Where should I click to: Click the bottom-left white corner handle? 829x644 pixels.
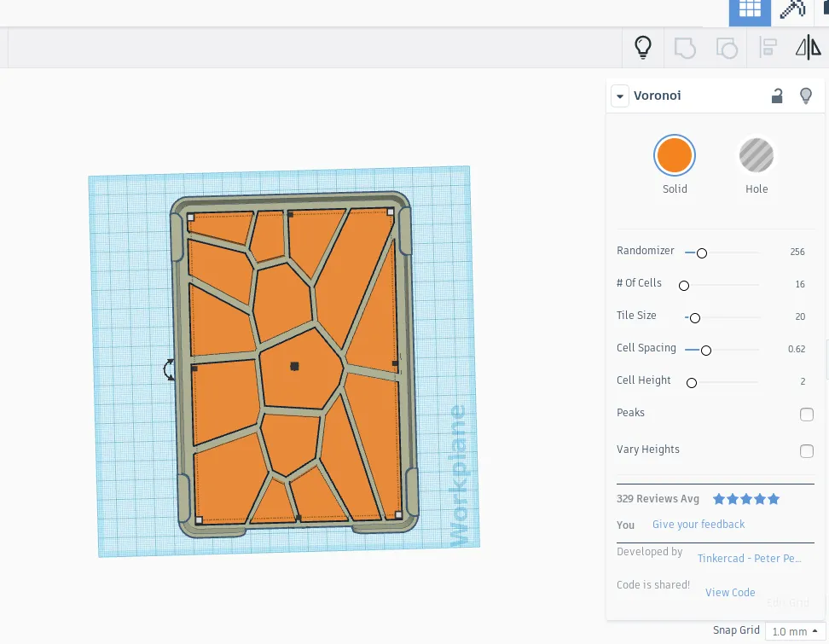tap(199, 520)
